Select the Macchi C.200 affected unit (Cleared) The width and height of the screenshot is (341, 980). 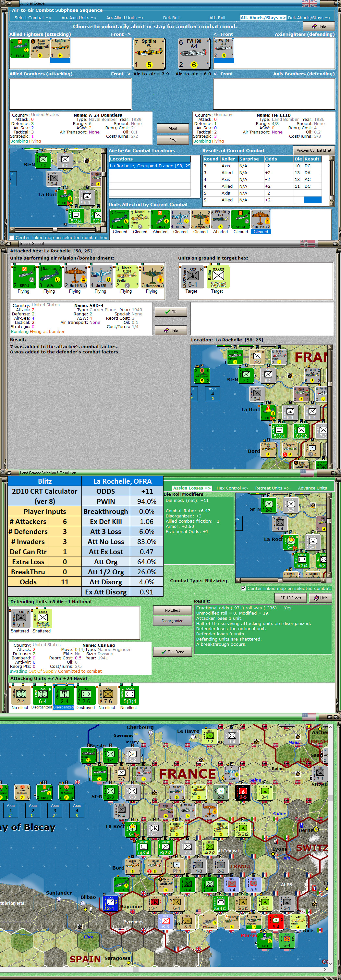(x=140, y=220)
